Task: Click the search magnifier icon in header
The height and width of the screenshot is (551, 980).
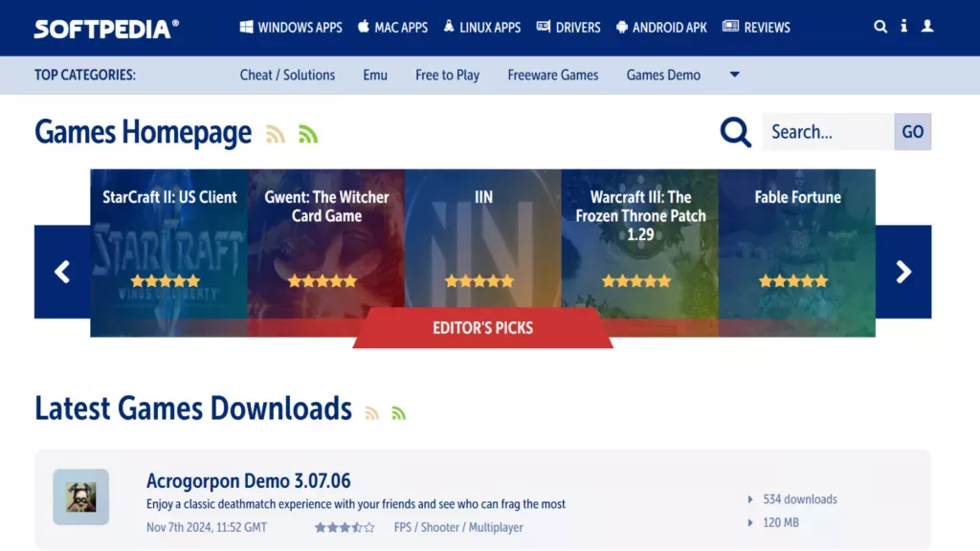Action: [x=880, y=27]
